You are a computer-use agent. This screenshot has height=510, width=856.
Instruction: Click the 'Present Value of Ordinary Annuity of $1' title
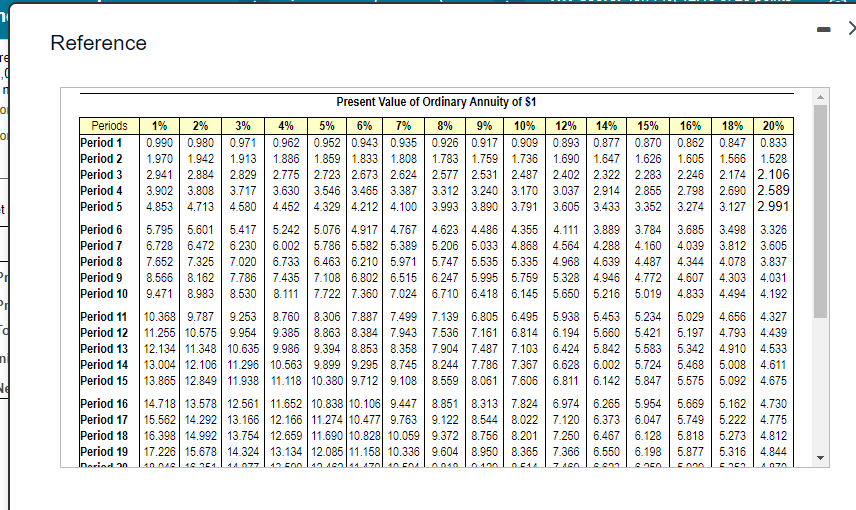coord(436,102)
